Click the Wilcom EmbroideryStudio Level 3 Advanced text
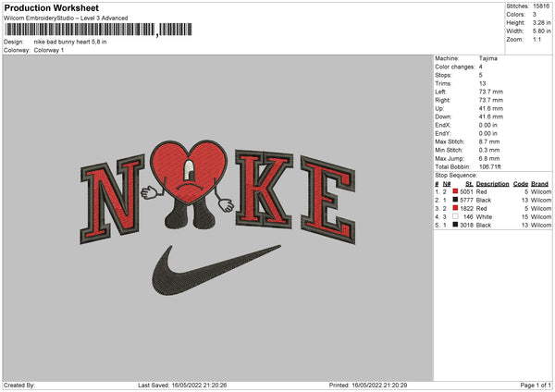The image size is (555, 392). click(66, 18)
